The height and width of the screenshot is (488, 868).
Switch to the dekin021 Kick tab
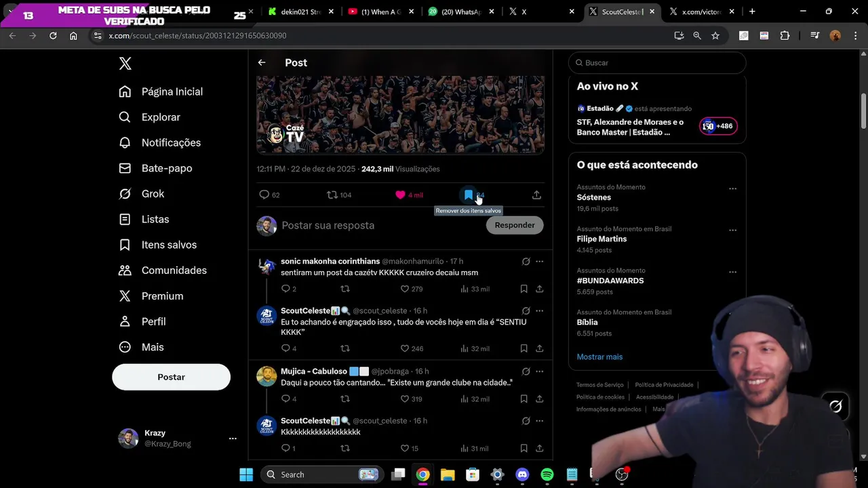pyautogui.click(x=300, y=12)
